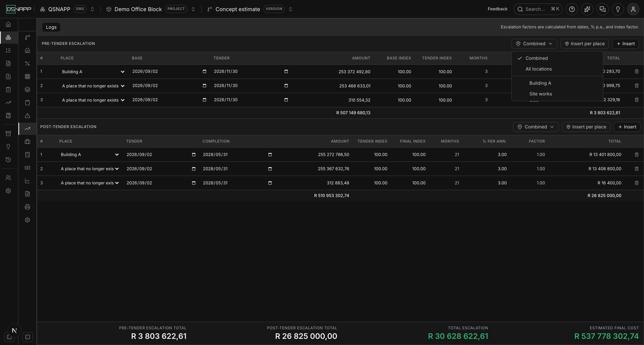Screen dimensions: 644x345
Task: Open the history clock icon in left sidebar
Action: 8,159
